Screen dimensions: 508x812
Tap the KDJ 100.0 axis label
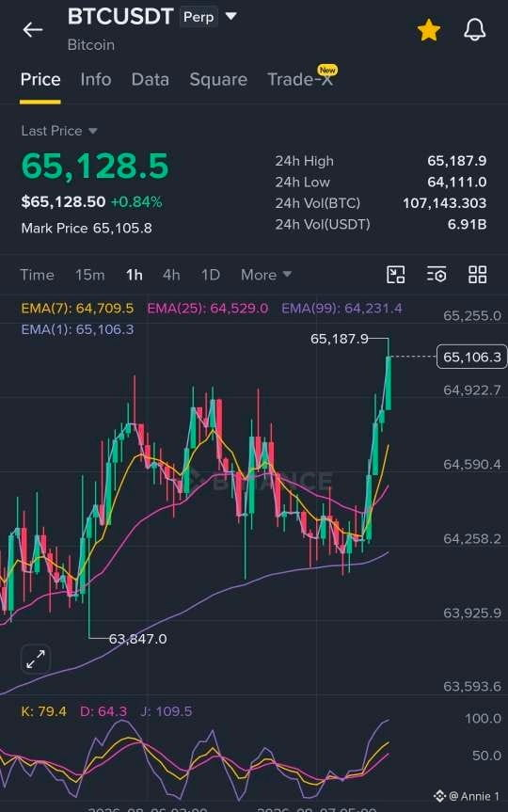point(483,719)
